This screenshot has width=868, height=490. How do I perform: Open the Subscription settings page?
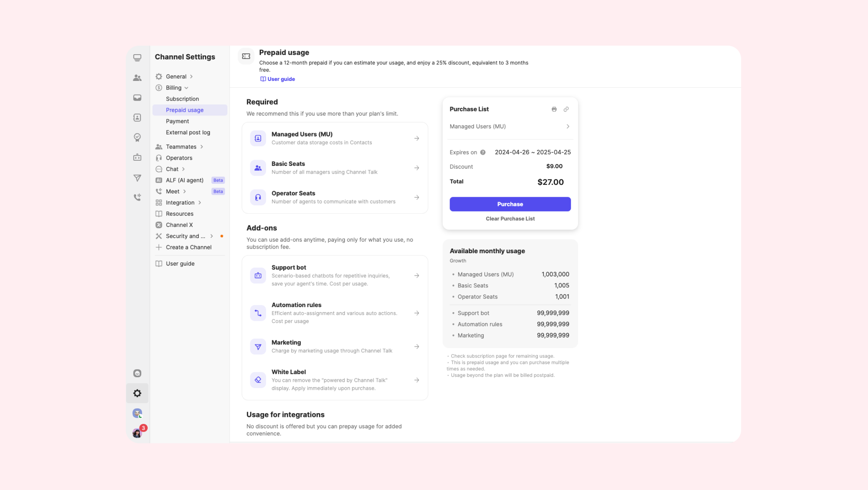[182, 99]
